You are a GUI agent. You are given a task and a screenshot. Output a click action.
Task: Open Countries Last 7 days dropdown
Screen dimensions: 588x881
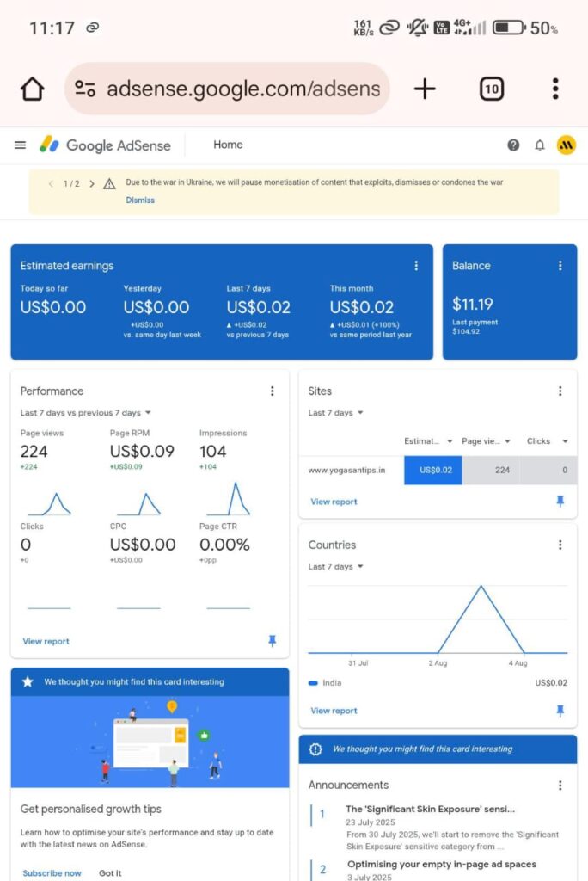[x=336, y=567]
